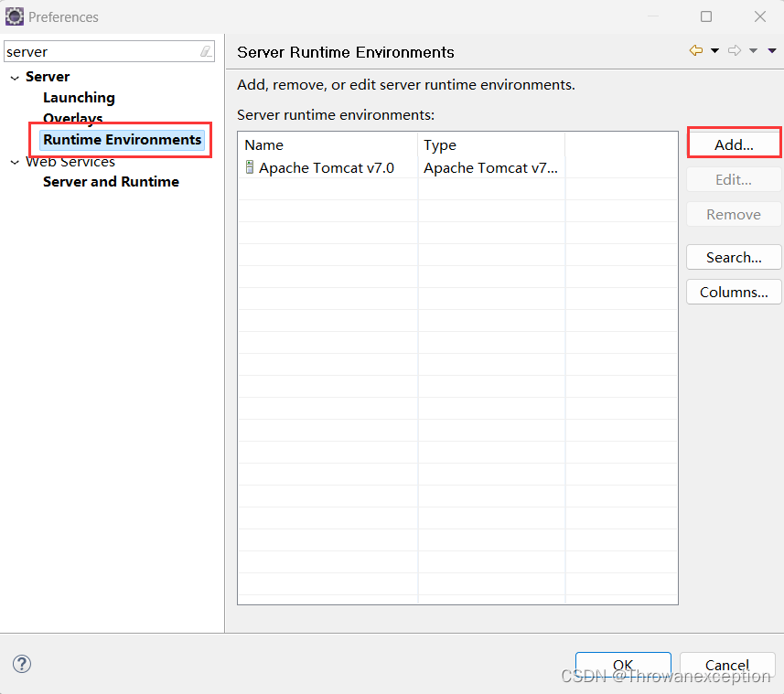
Task: Sort by the Name column header
Action: pos(328,144)
